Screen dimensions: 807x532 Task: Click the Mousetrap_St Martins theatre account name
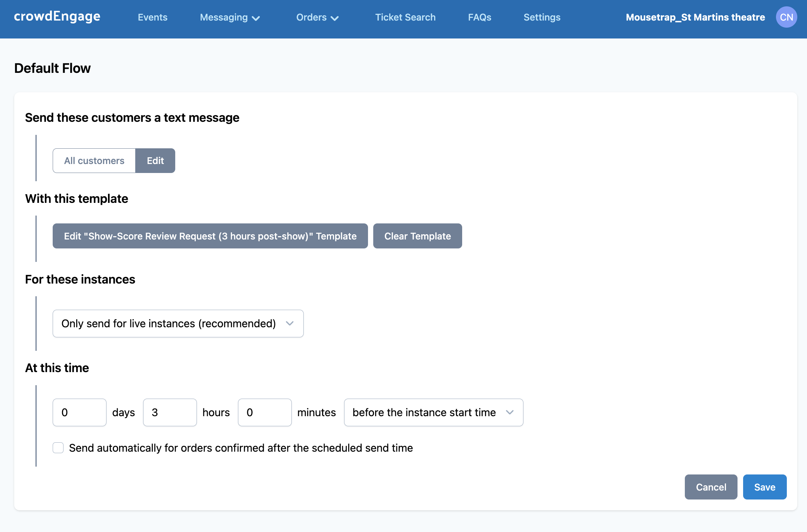695,17
